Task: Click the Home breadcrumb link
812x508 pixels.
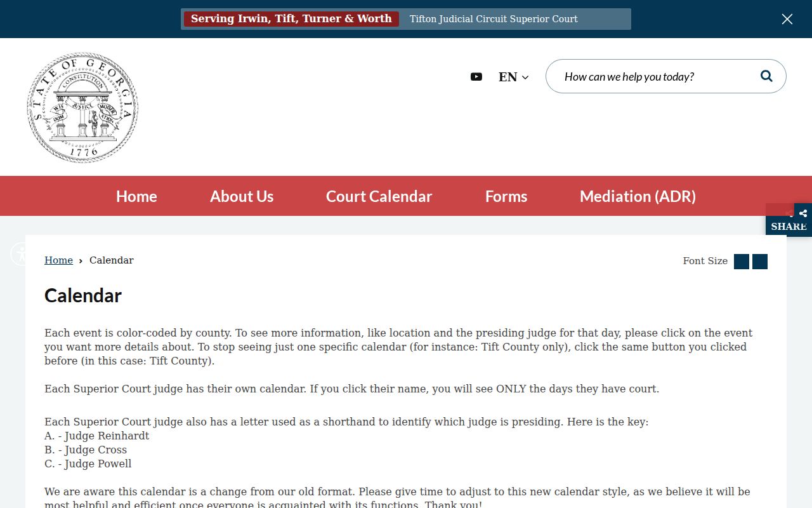Action: pyautogui.click(x=58, y=260)
